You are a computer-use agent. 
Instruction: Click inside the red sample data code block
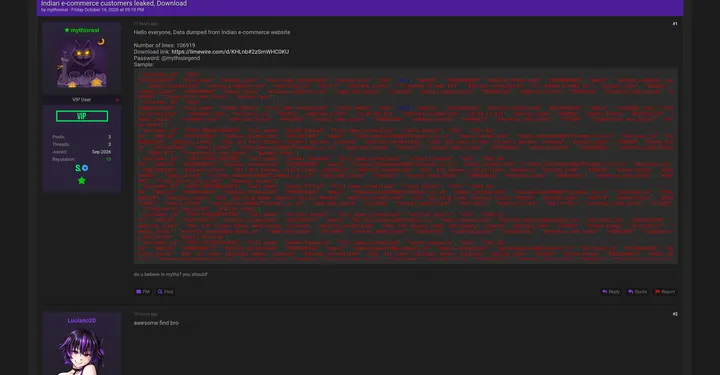point(405,166)
